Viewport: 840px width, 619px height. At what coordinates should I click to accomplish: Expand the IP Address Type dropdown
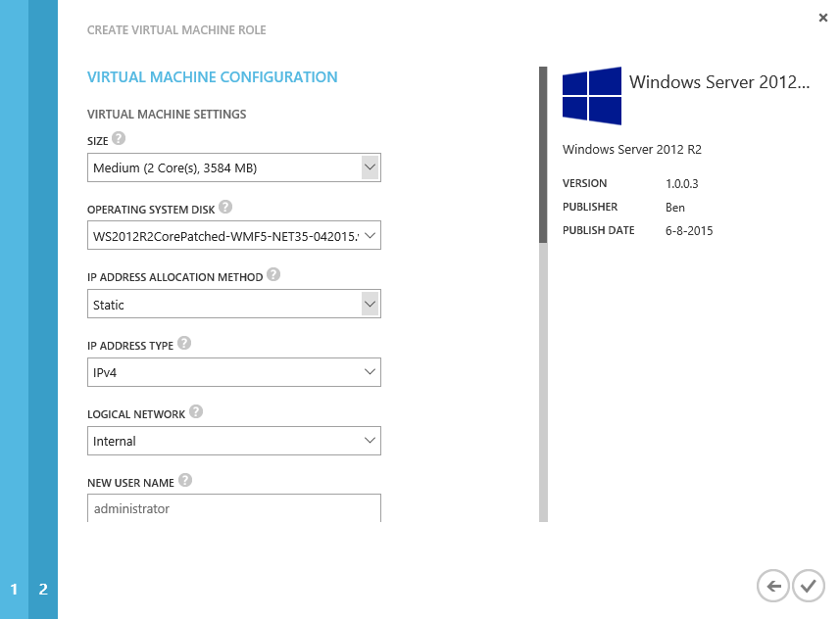[233, 373]
